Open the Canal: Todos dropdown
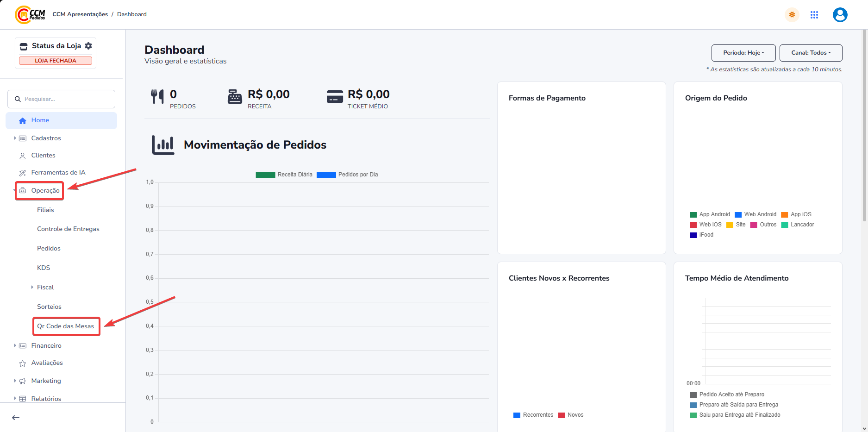This screenshot has width=868, height=432. (x=811, y=53)
